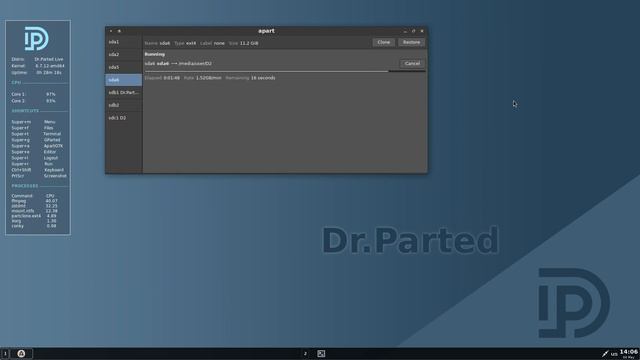Select the sda2 partition in sidebar
This screenshot has height=360, width=640.
coord(123,55)
